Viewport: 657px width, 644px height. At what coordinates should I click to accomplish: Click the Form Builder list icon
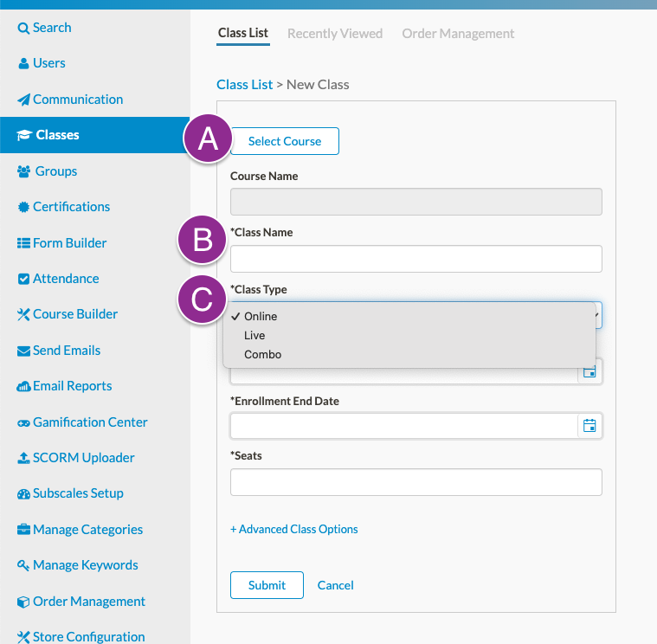click(23, 243)
